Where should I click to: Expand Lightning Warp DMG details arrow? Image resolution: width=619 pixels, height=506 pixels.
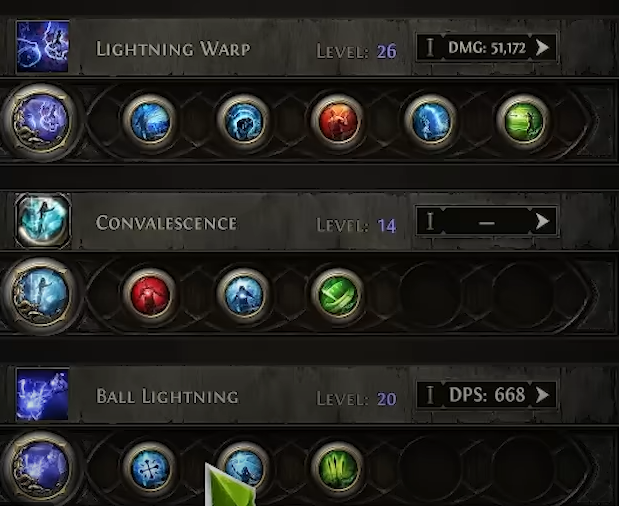[542, 48]
